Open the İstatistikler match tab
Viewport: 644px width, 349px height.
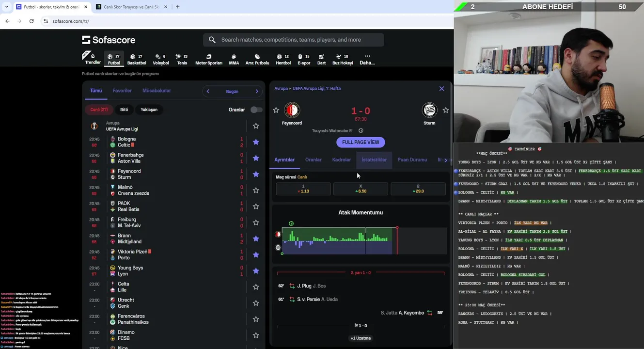374,160
